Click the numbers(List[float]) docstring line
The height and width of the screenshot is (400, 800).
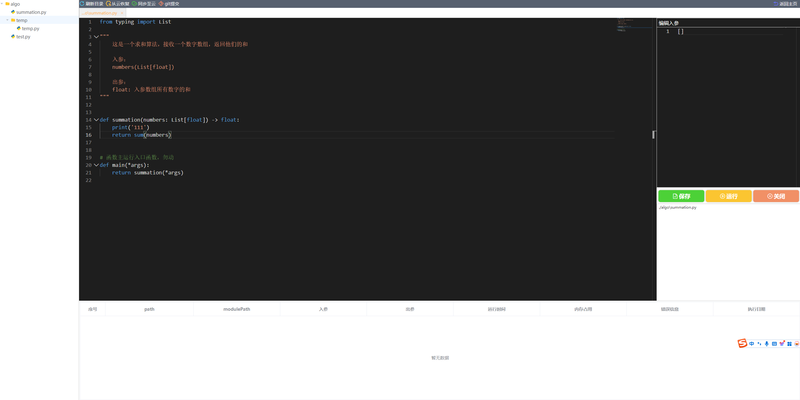pos(143,67)
